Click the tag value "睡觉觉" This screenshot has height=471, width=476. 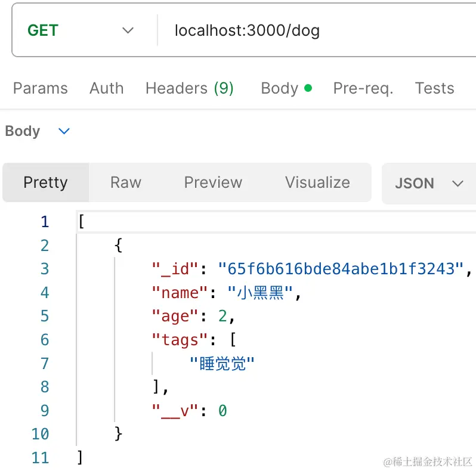click(x=222, y=364)
